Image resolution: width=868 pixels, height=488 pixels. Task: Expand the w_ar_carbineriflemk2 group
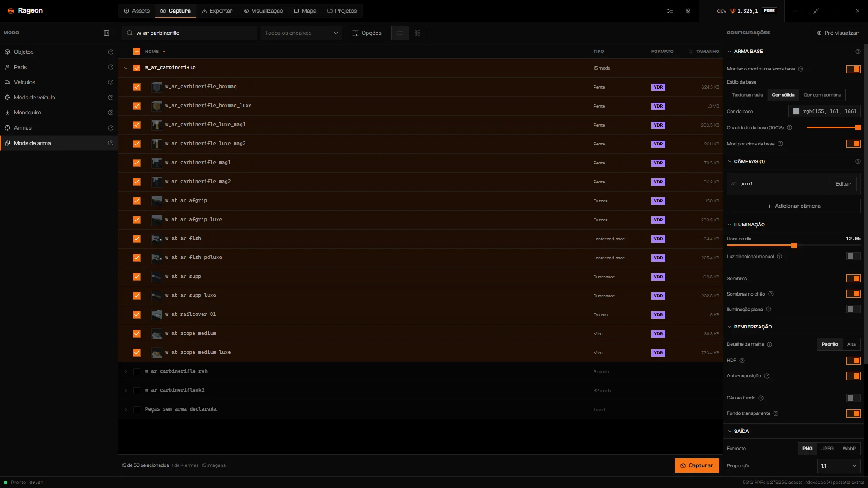click(126, 390)
